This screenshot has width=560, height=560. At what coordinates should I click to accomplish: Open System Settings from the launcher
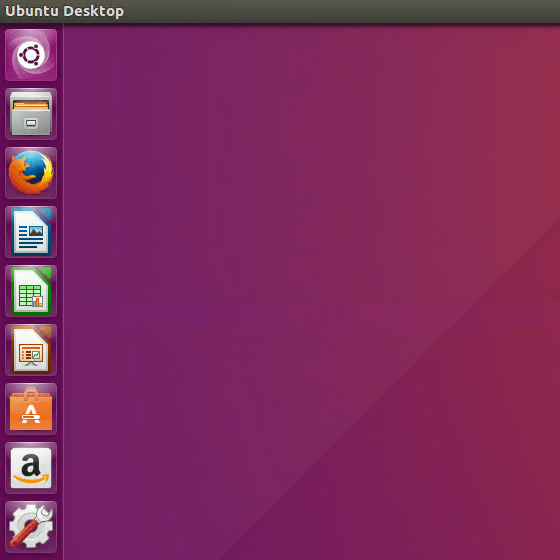31,527
